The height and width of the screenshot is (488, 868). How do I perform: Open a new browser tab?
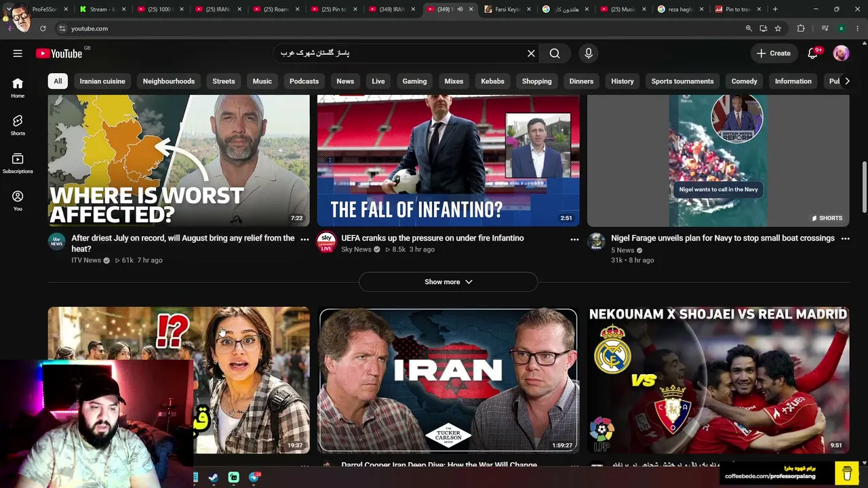(x=775, y=9)
